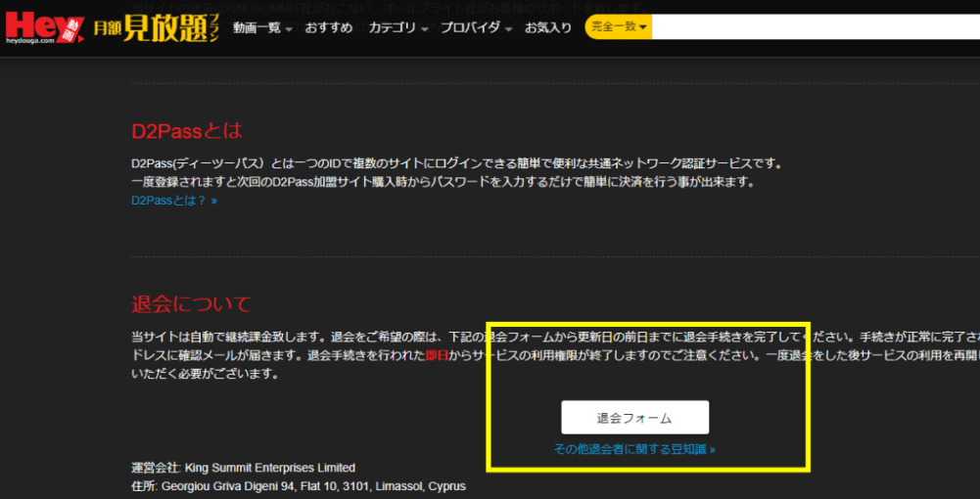Select the D2Passとは heading text
Viewport: 980px width, 499px height.
(x=187, y=131)
